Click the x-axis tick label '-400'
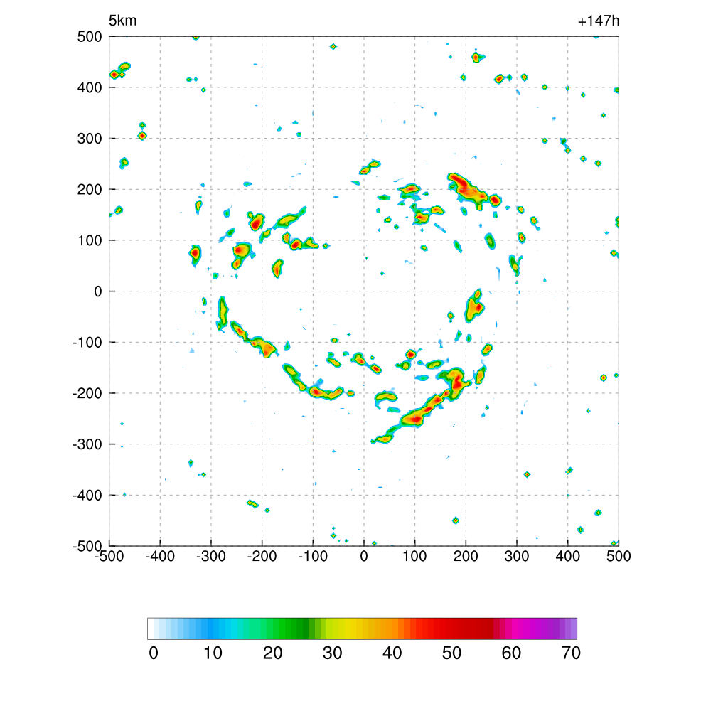 click(x=160, y=556)
